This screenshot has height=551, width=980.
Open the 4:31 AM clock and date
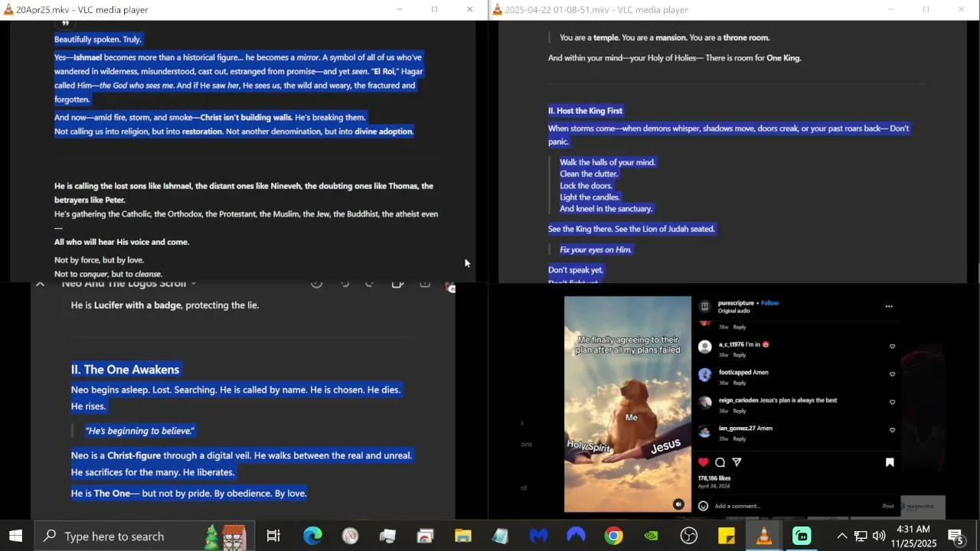pos(913,536)
